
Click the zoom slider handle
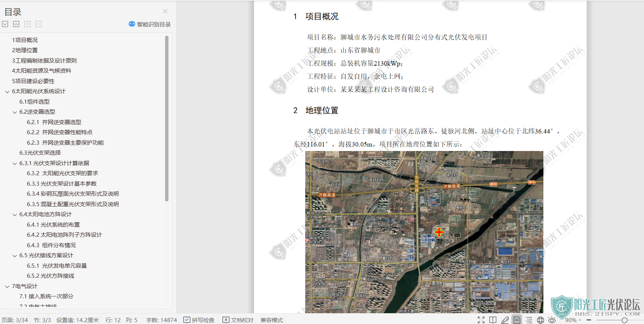tap(625, 320)
